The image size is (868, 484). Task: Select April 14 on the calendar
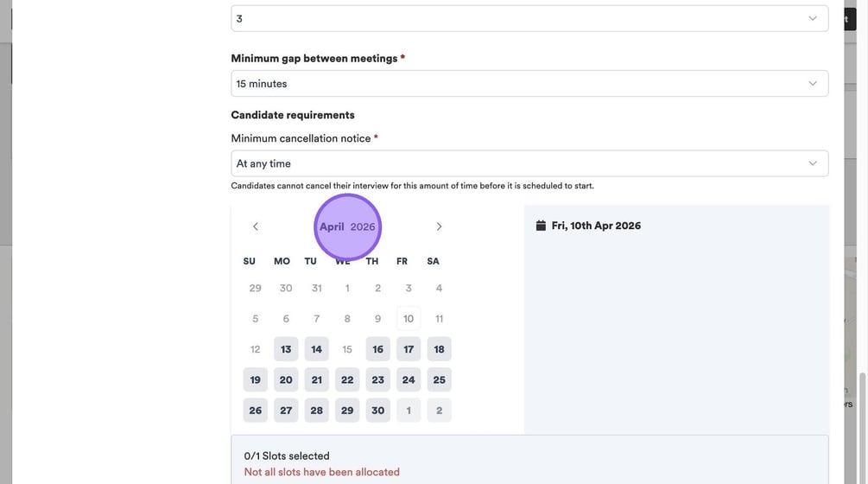pyautogui.click(x=317, y=349)
